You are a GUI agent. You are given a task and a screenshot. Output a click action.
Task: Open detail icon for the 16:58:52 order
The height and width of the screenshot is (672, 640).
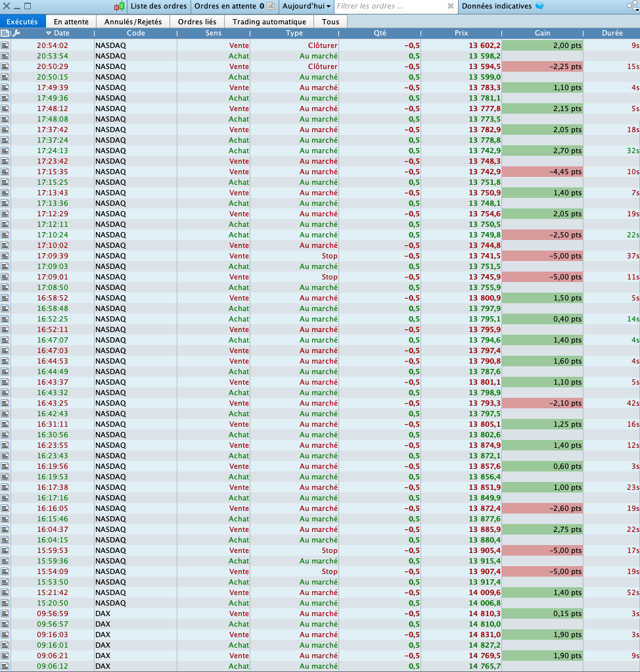(5, 298)
